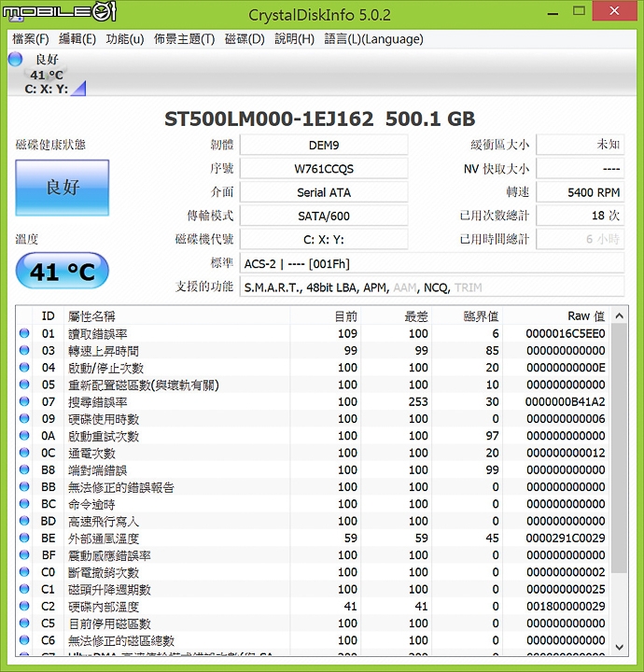644x672 pixels.
Task: Select raw value 0000016C5EE0
Action: tap(566, 333)
